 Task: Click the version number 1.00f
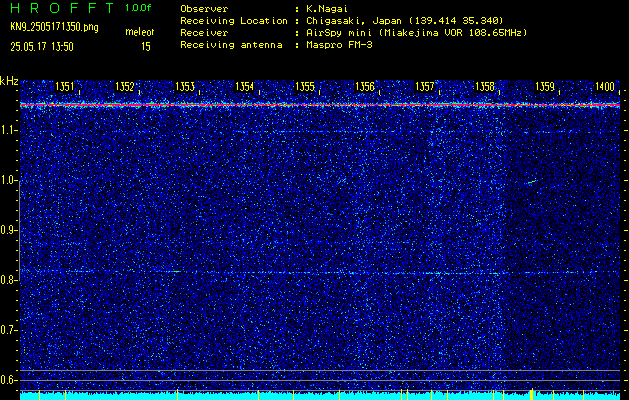pyautogui.click(x=138, y=8)
